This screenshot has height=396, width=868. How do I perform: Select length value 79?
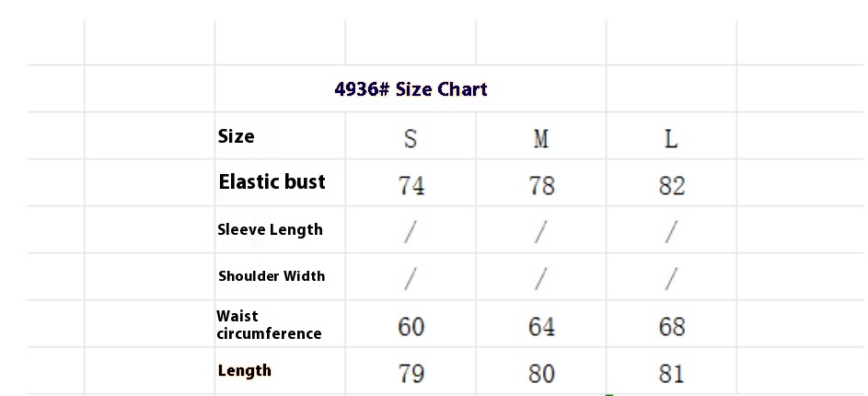pyautogui.click(x=411, y=371)
